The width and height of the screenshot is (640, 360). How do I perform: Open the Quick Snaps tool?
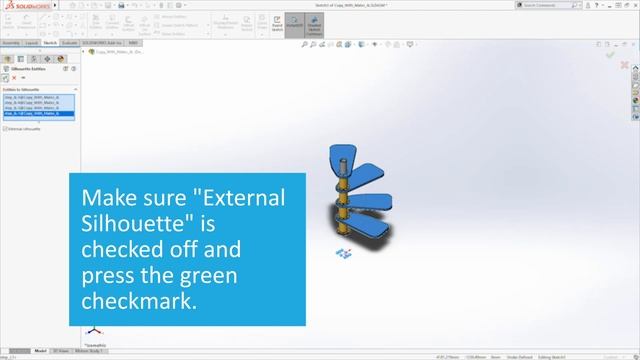[x=262, y=22]
